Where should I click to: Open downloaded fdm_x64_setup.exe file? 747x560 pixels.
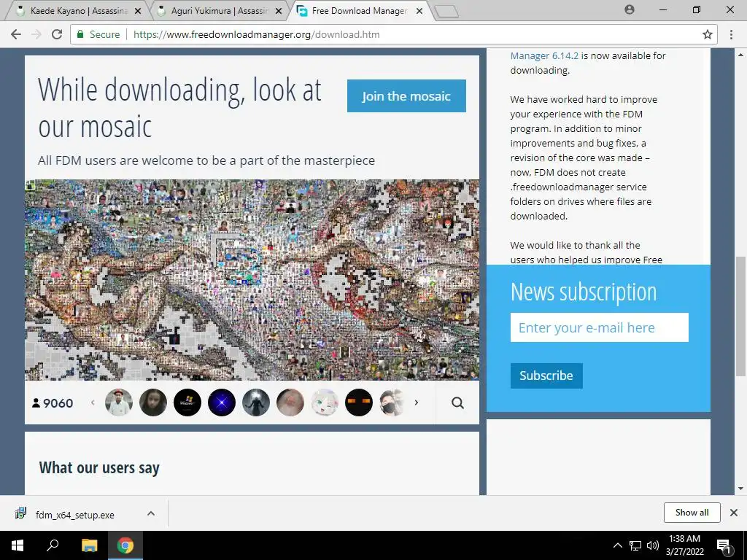point(75,515)
